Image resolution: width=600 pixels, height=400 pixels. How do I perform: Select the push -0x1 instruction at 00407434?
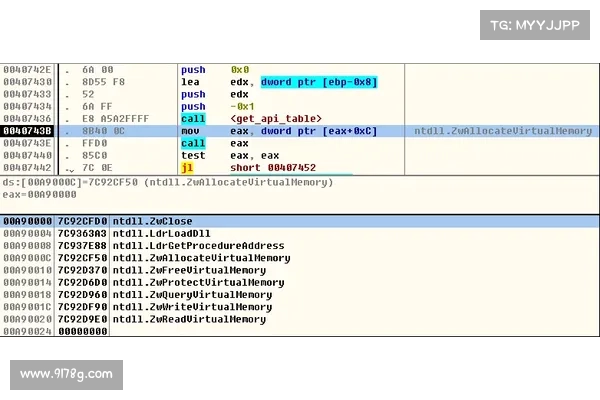coord(300,106)
